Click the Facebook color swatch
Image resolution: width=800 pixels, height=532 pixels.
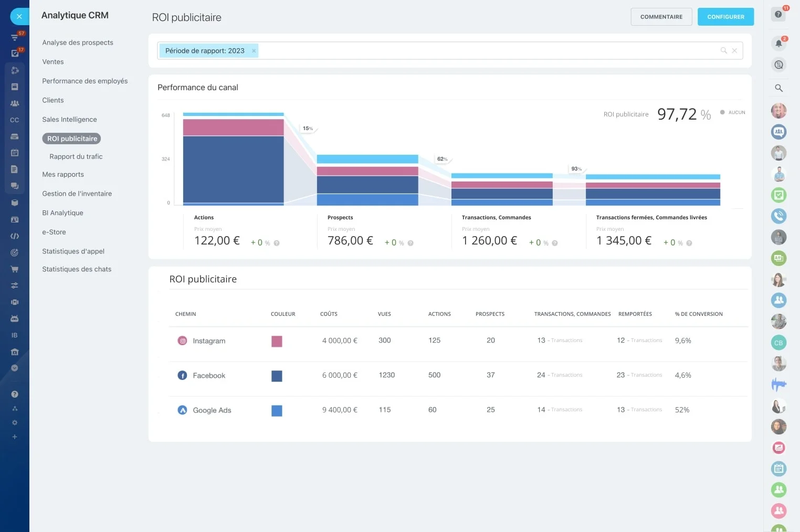[277, 376]
